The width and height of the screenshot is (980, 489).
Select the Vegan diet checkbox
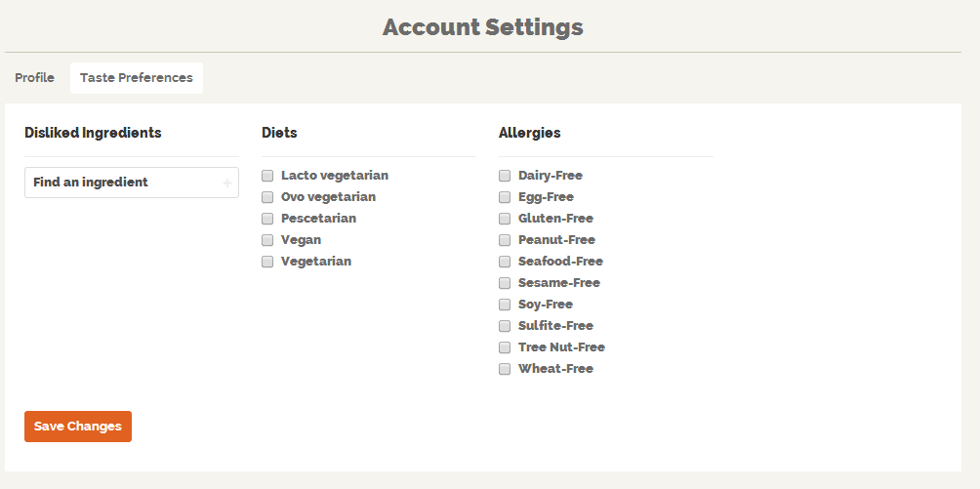tap(267, 240)
